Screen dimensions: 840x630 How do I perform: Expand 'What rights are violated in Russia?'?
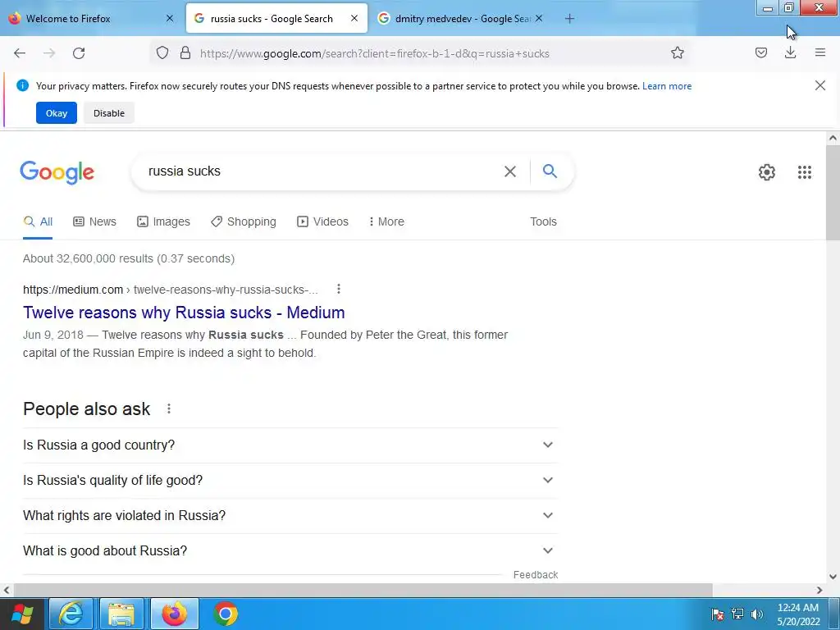(x=290, y=516)
